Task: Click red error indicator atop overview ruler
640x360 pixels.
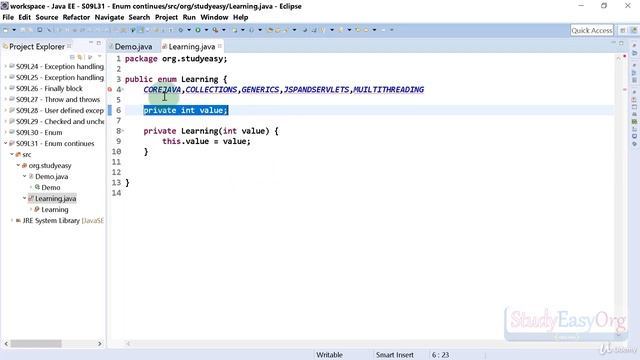Action: pyautogui.click(x=624, y=56)
